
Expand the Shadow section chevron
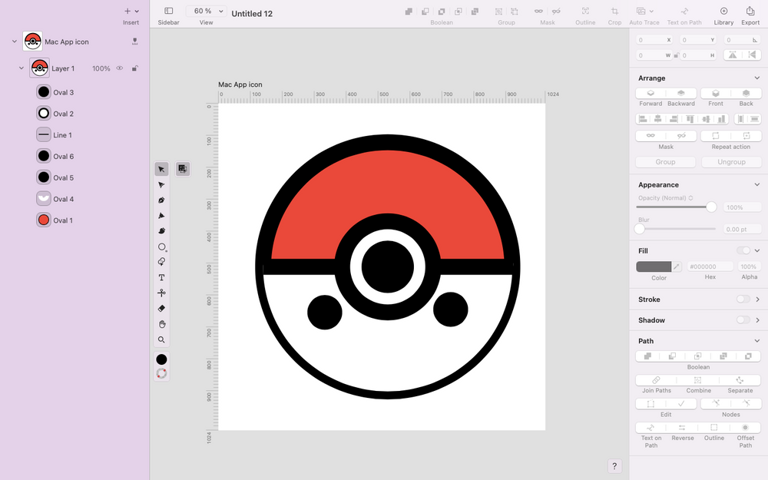pyautogui.click(x=757, y=320)
